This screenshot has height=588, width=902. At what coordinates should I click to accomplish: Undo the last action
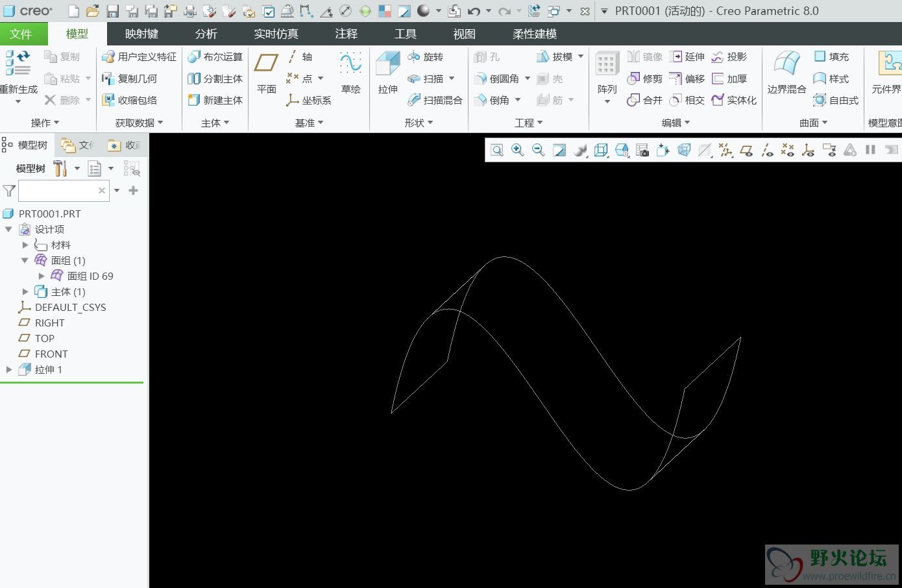coord(474,11)
